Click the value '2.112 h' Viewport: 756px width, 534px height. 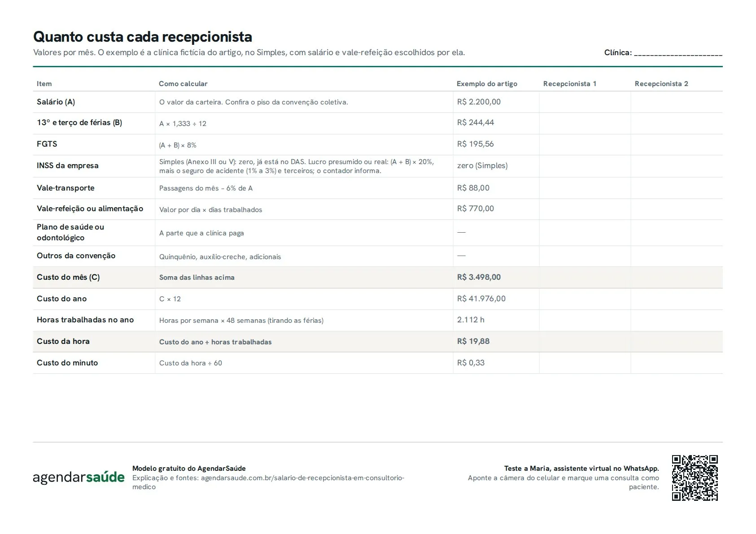point(471,320)
